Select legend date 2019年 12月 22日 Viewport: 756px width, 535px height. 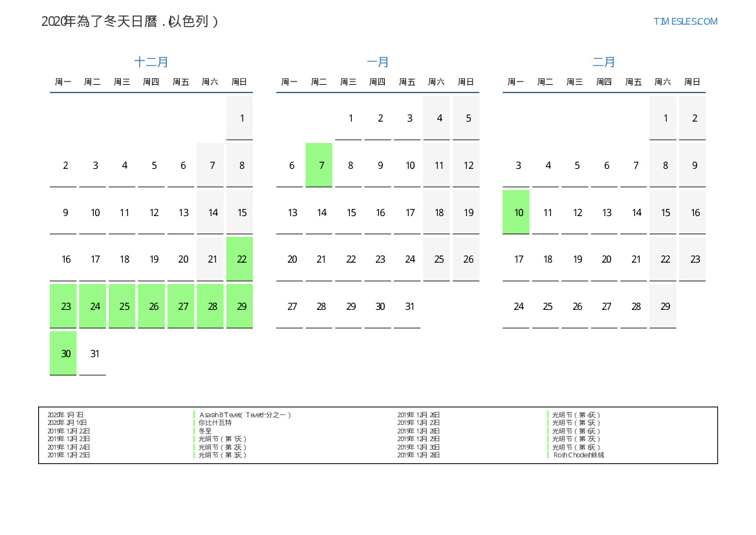click(69, 431)
